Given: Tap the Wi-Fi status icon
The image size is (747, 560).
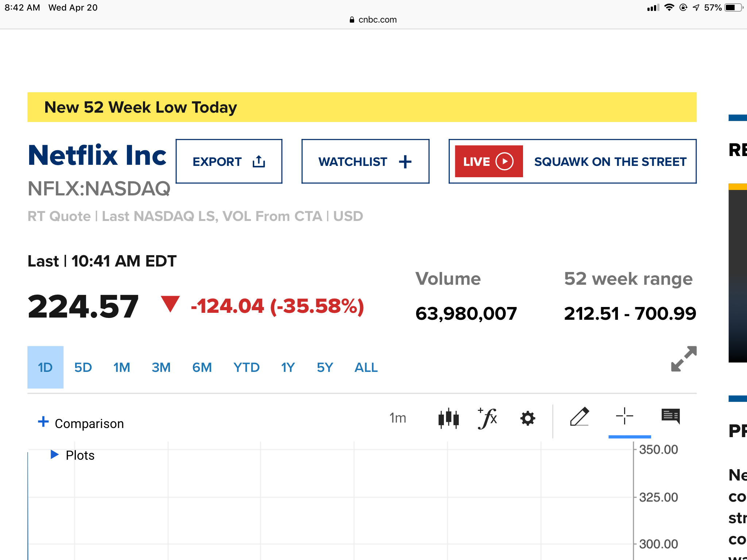Looking at the screenshot, I should (669, 8).
